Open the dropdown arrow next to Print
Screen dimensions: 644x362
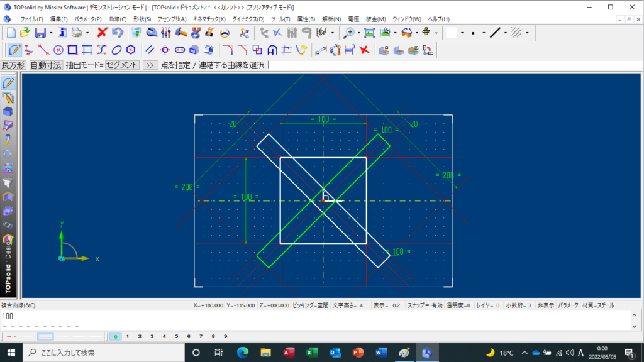[87, 33]
